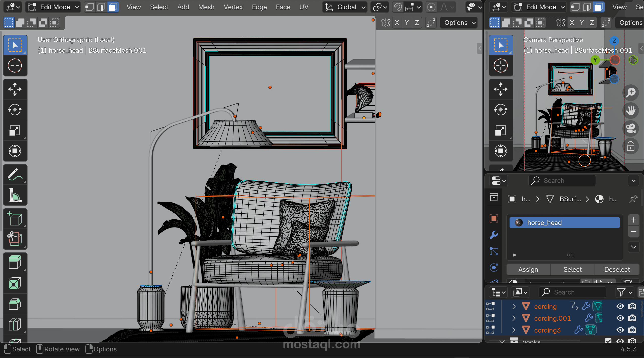Activate the Extrude Region tool

[x=15, y=262]
